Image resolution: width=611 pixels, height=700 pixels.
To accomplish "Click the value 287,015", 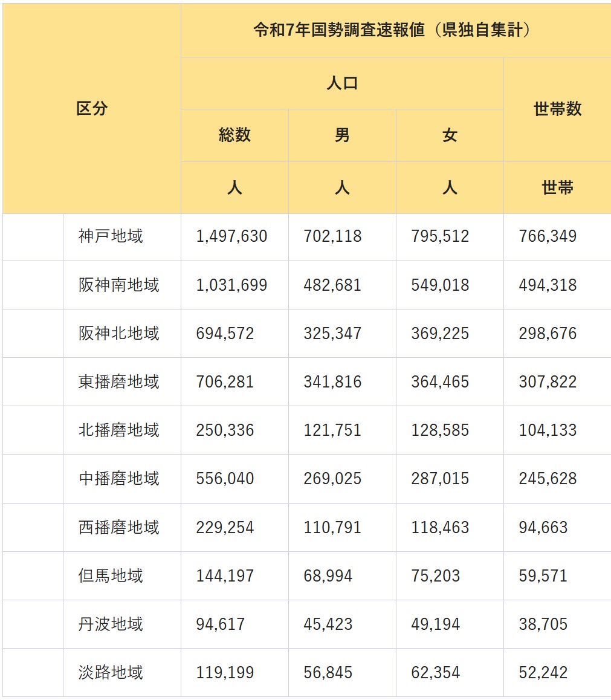I will coord(440,479).
